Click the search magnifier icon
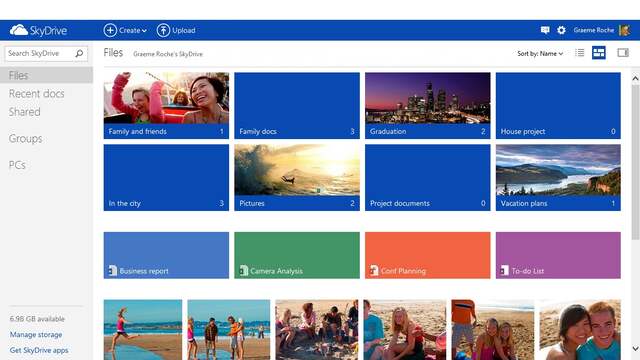 79,53
